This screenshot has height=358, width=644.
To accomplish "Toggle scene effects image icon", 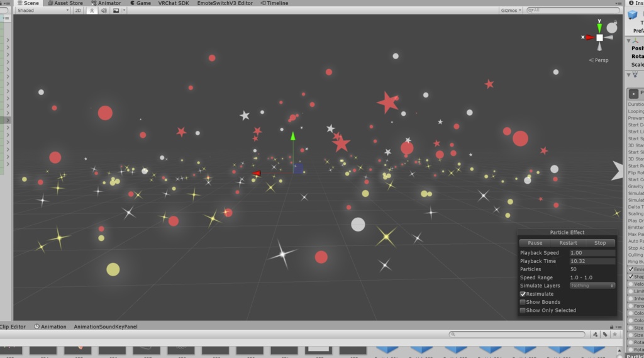I will pos(116,10).
